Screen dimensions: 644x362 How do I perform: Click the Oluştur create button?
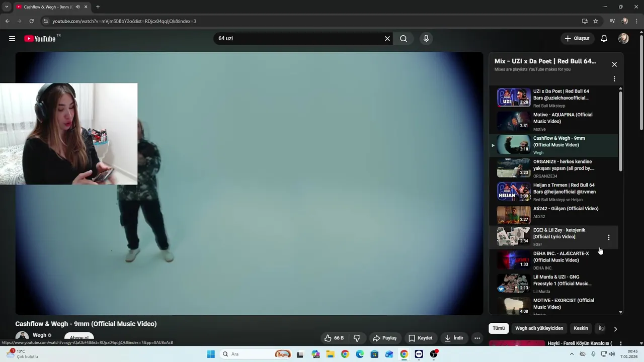(x=577, y=39)
